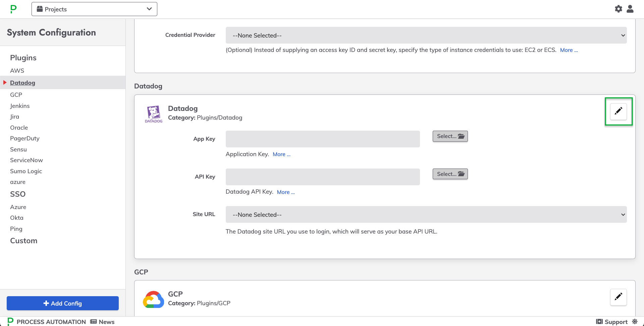
Task: Select PagerDuty in the sidebar
Action: [25, 138]
